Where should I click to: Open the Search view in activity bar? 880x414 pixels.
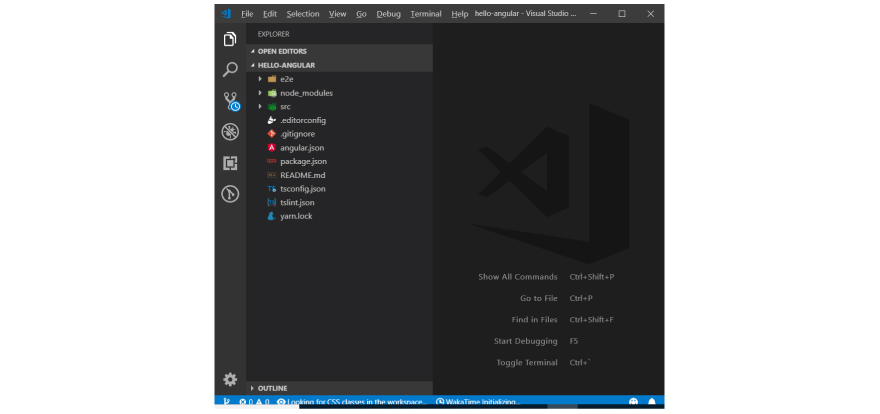tap(230, 70)
